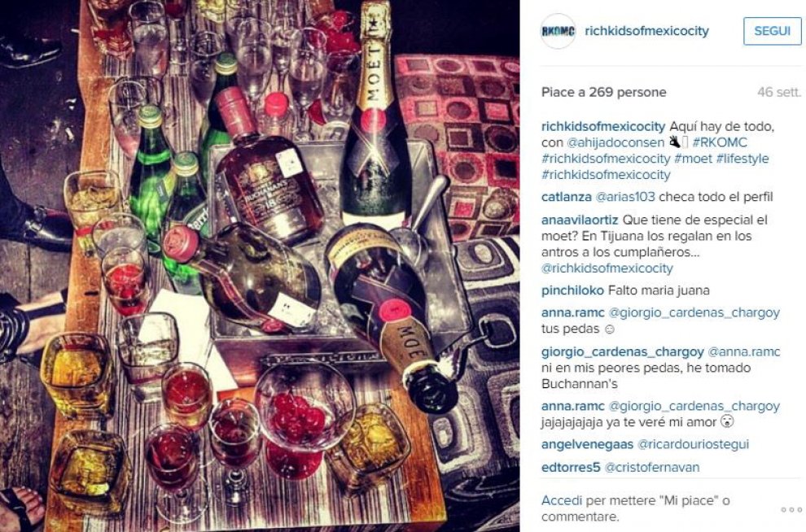Image resolution: width=806 pixels, height=532 pixels.
Task: Click the three-dot more options icon
Action: pyautogui.click(x=791, y=509)
